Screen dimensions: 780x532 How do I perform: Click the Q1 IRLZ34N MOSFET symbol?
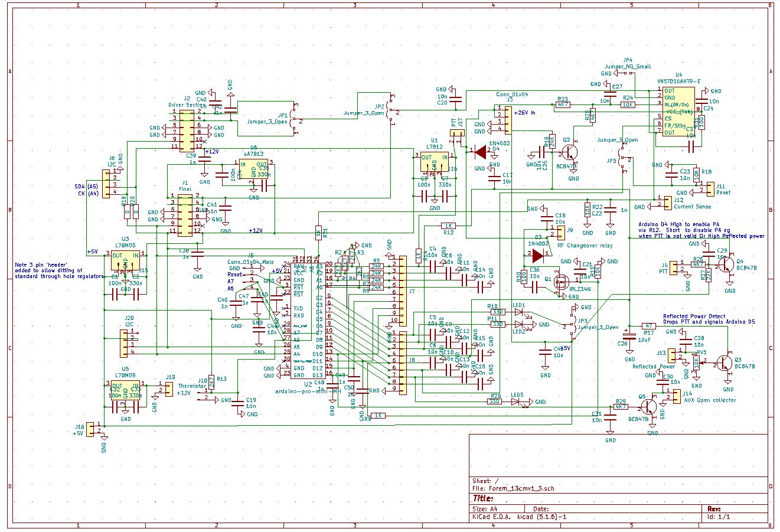click(x=562, y=282)
